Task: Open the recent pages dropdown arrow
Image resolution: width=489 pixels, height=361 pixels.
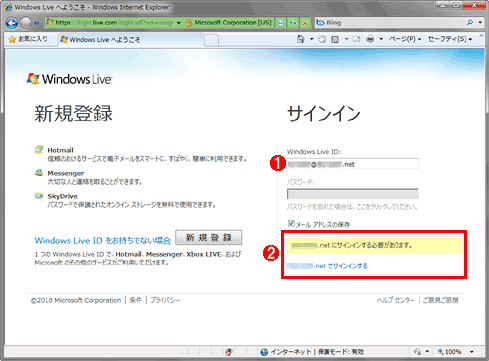Action: (x=36, y=23)
